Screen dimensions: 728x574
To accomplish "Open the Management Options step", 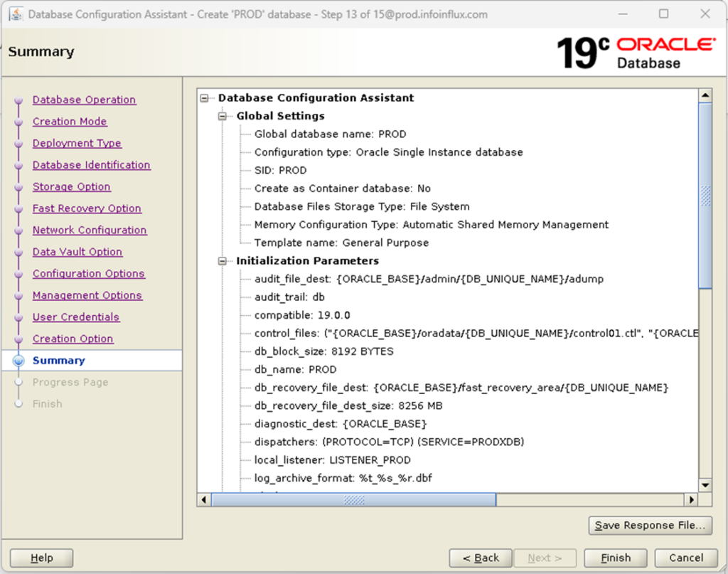I will coord(87,295).
